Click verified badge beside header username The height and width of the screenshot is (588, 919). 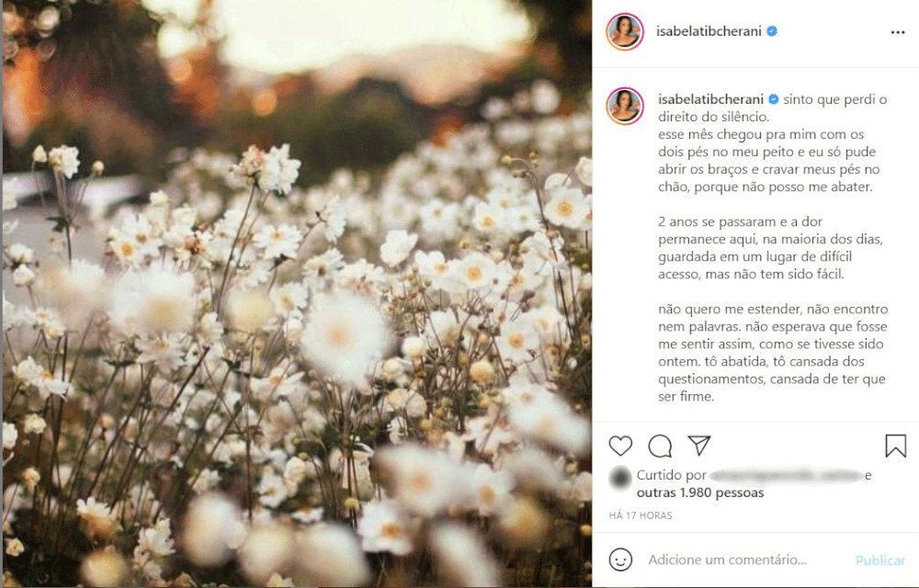coord(772,31)
